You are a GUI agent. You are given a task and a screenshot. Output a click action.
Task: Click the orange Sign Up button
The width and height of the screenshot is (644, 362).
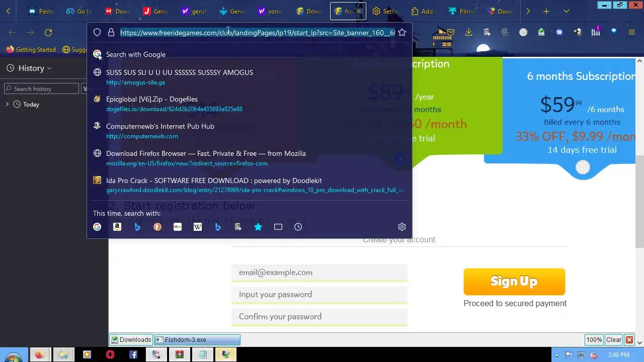point(514,282)
